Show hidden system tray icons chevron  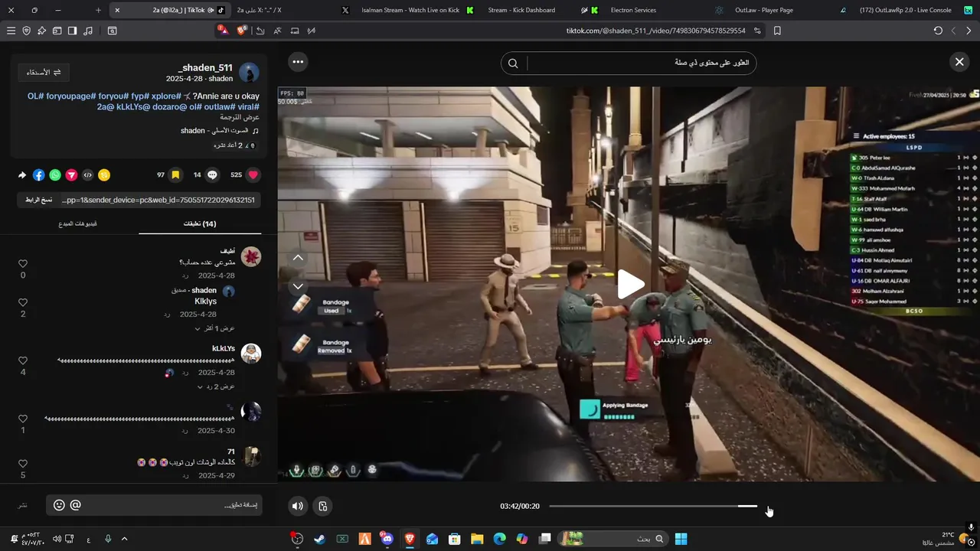point(125,539)
